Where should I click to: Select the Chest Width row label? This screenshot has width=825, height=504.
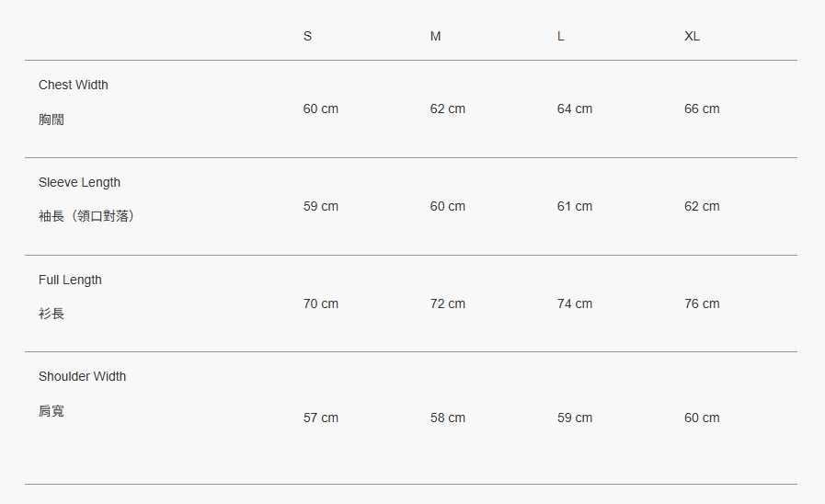tap(74, 85)
